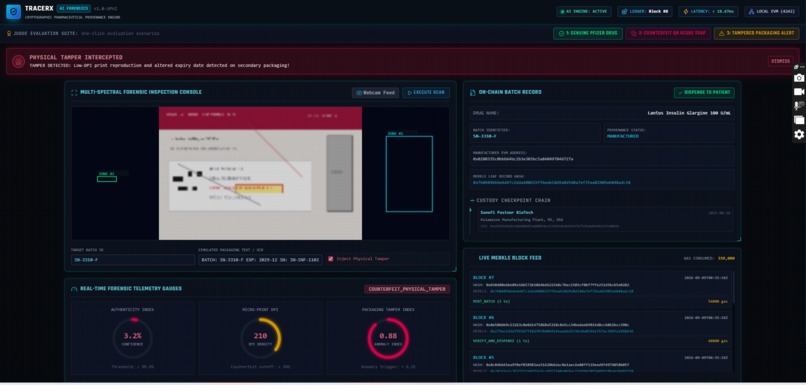Click the stacked windows icon in side toolbar
The width and height of the screenshot is (806, 385).
pyautogui.click(x=799, y=120)
